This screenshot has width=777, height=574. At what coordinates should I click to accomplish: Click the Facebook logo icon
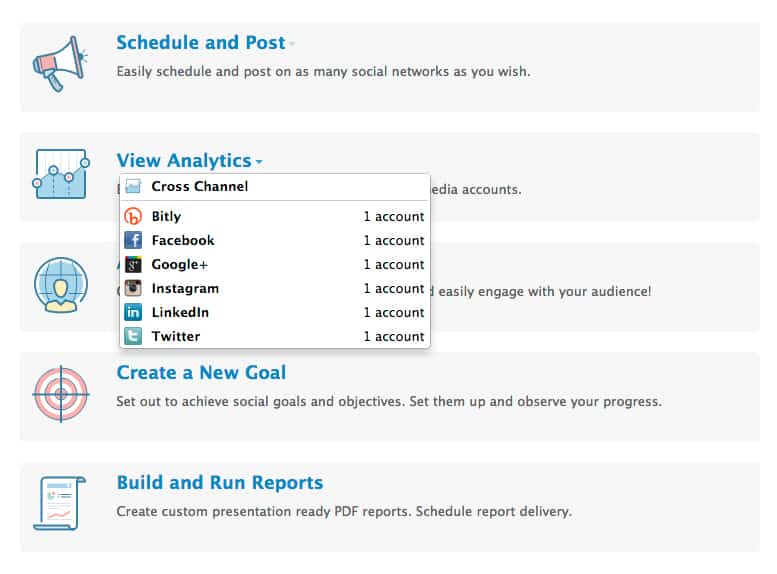pyautogui.click(x=133, y=240)
